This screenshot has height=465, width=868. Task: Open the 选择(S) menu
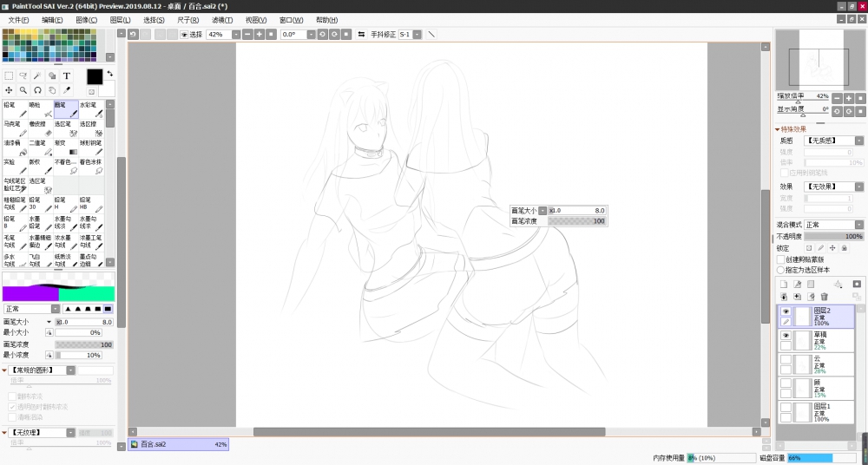tap(154, 20)
